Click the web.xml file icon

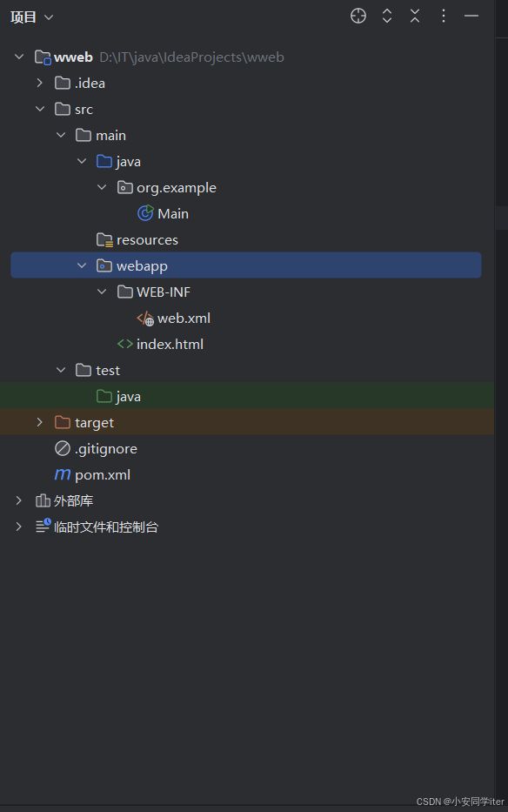pos(145,318)
